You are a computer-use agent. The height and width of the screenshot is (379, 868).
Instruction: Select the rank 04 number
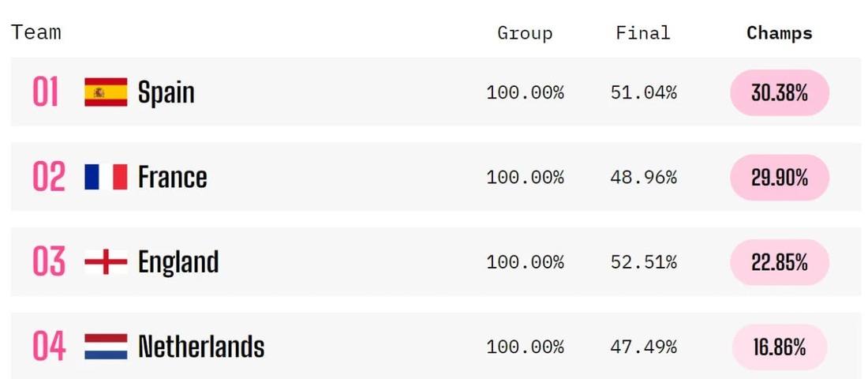pos(49,347)
